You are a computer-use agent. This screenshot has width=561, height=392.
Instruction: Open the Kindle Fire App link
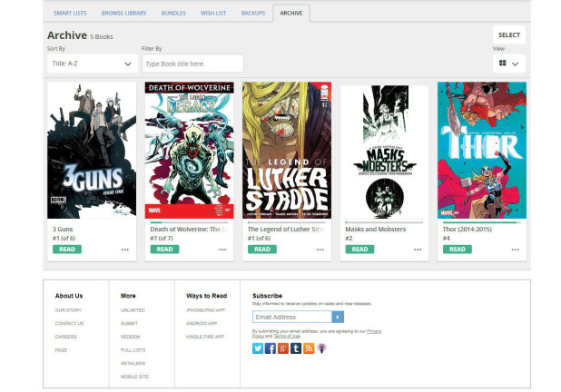[x=205, y=337]
